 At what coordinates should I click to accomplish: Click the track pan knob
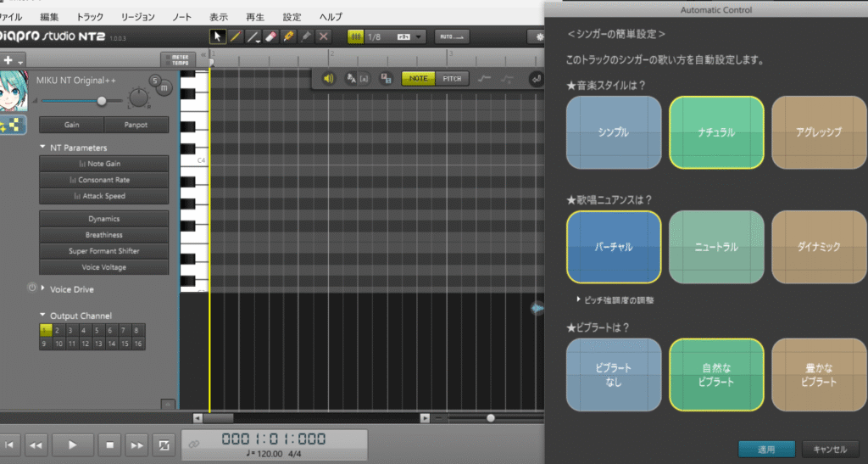[138, 98]
